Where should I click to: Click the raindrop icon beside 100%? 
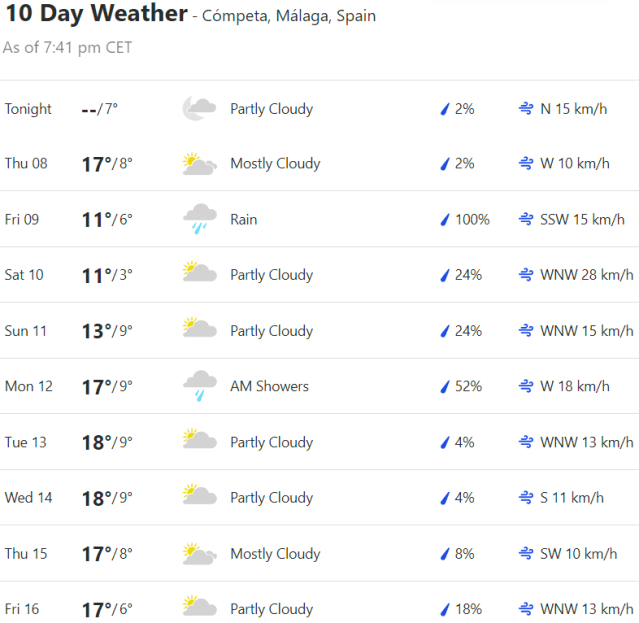pos(444,220)
